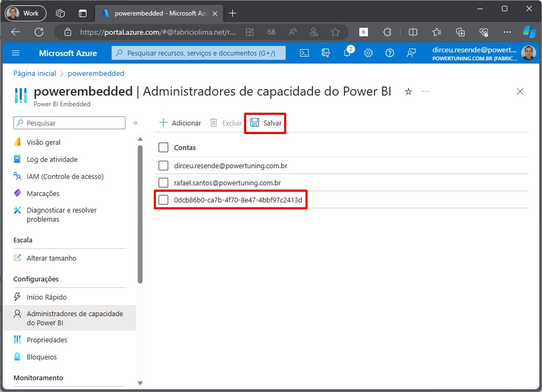
Task: Favorite this page with star icon
Action: pyautogui.click(x=409, y=92)
